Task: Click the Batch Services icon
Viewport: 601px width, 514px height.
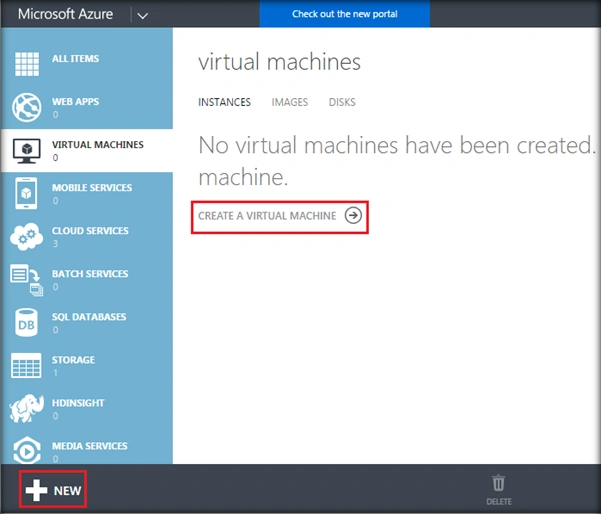Action: pyautogui.click(x=26, y=280)
